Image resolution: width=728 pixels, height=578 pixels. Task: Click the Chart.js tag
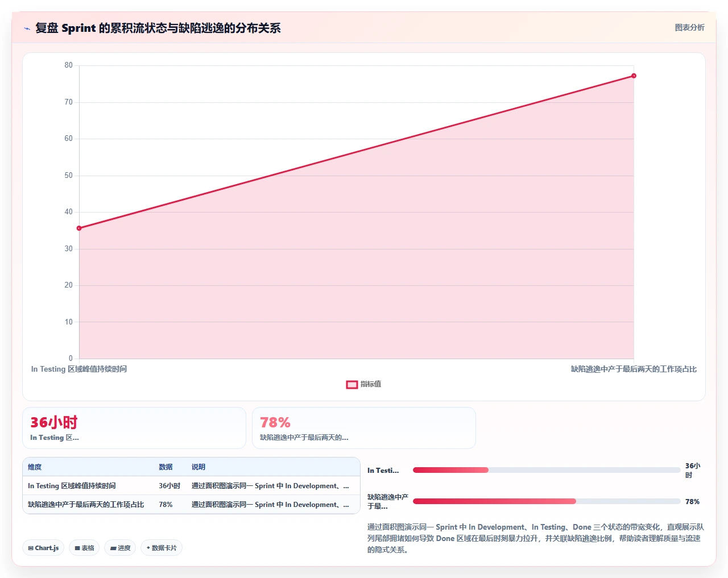(43, 548)
